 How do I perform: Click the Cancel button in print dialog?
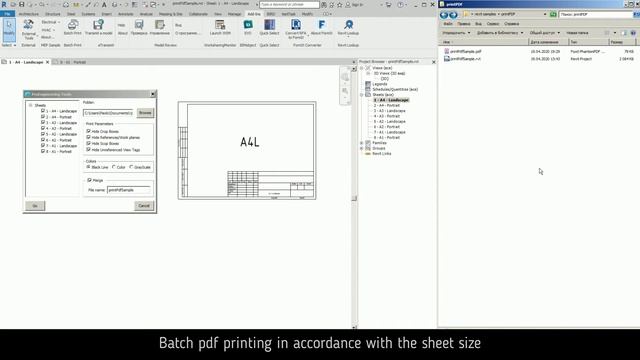pos(144,206)
